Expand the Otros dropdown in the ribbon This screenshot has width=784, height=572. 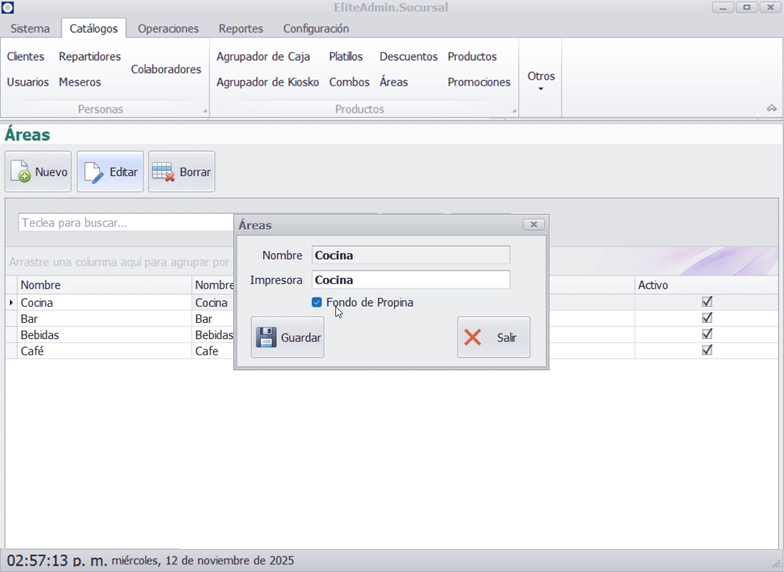click(541, 80)
